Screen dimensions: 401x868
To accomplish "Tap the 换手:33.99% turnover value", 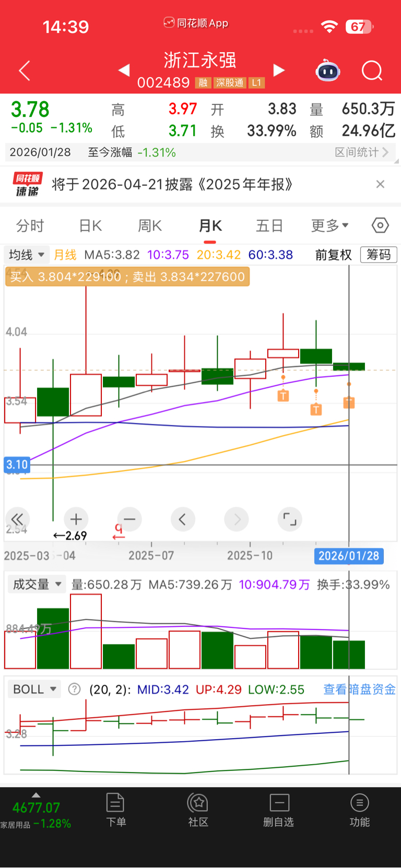I will [x=353, y=585].
